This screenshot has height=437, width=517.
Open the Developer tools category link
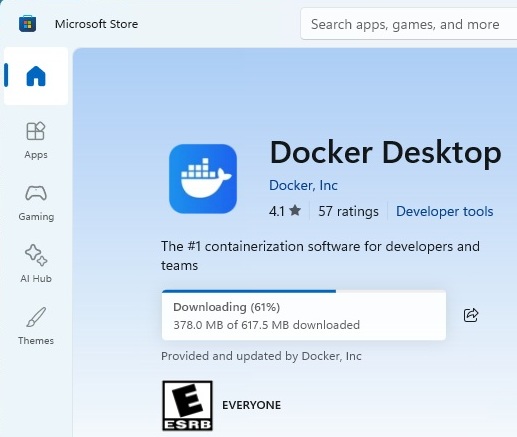pyautogui.click(x=445, y=211)
